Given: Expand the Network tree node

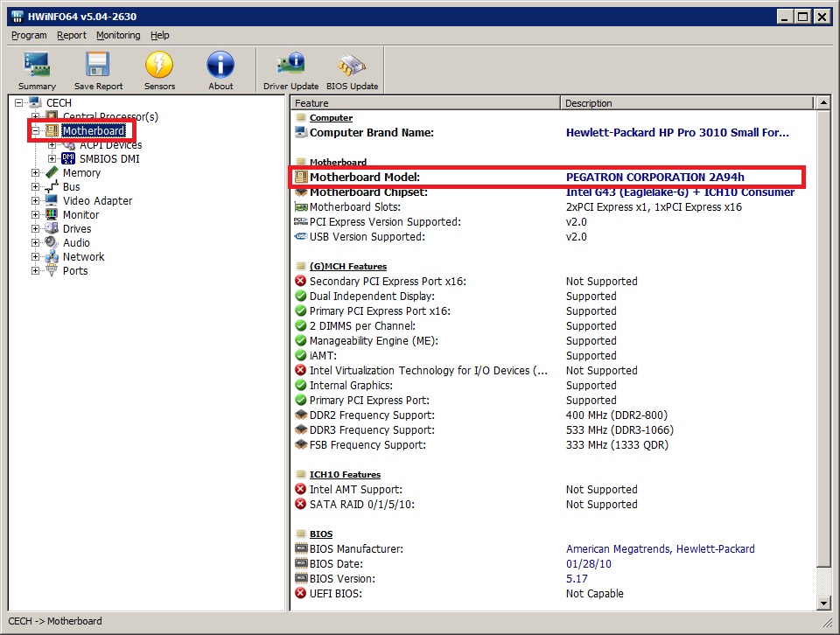Looking at the screenshot, I should click(x=36, y=257).
